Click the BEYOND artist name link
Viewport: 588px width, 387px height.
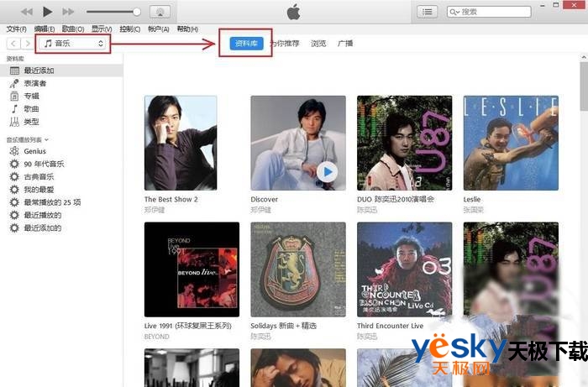click(157, 337)
